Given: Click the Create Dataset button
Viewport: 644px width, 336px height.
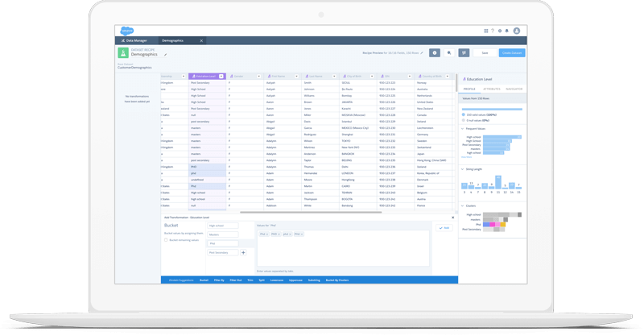Looking at the screenshot, I should click(512, 52).
